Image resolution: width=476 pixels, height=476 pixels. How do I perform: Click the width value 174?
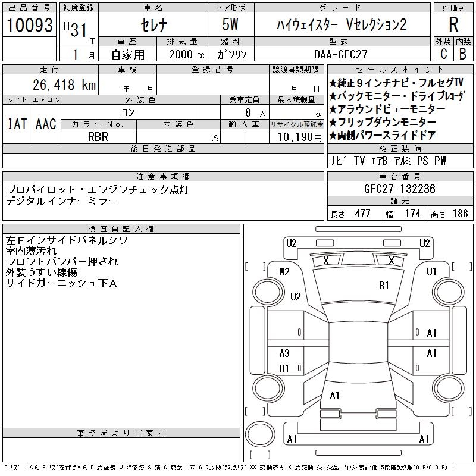(x=412, y=214)
